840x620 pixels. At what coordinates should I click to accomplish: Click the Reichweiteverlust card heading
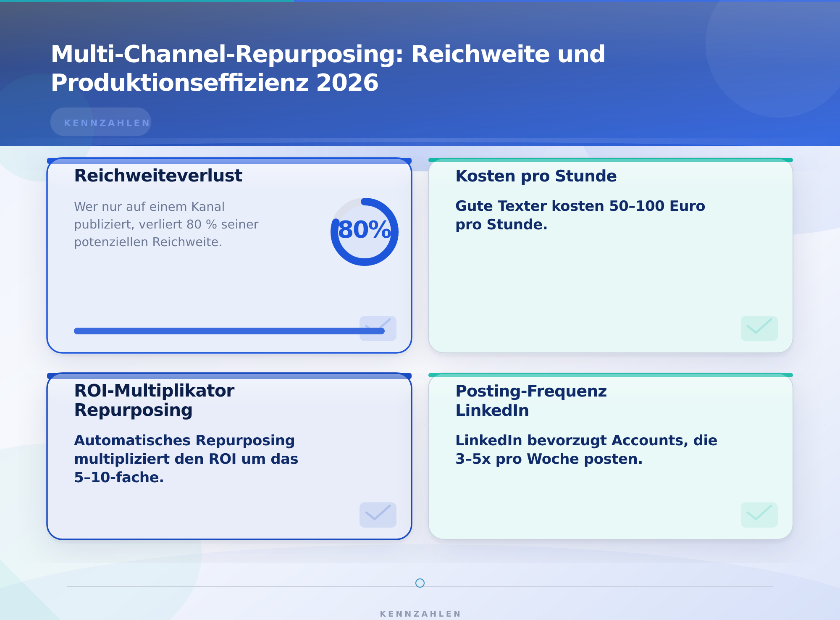[158, 176]
